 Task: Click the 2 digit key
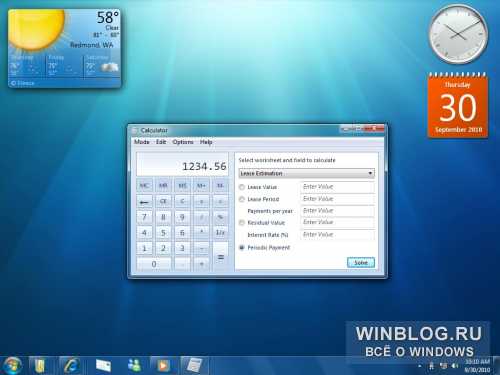pyautogui.click(x=163, y=248)
